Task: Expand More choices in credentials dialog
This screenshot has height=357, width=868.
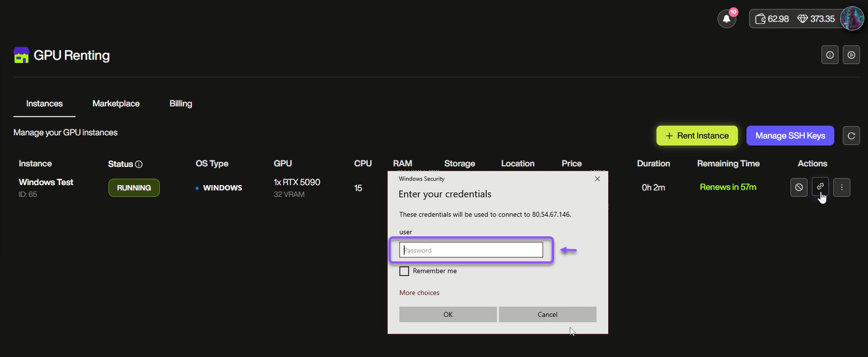Action: 419,292
